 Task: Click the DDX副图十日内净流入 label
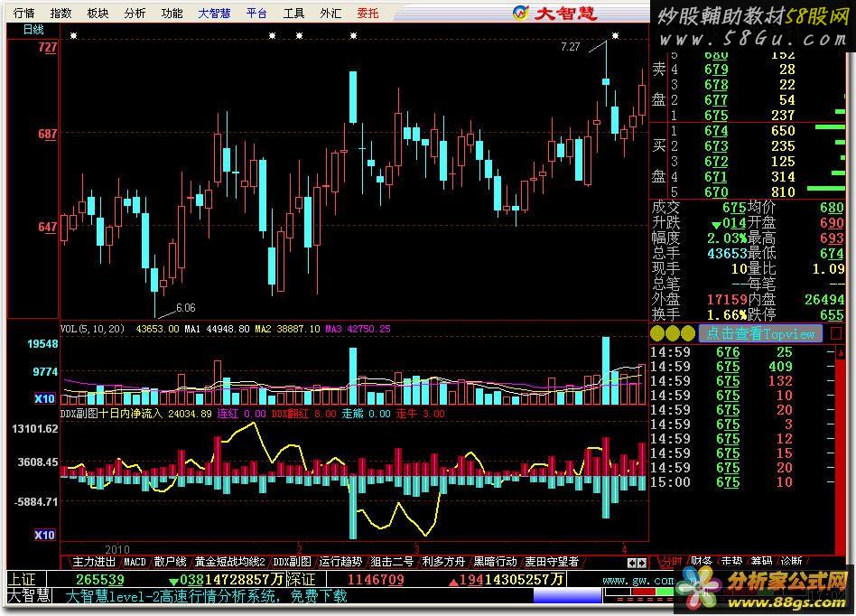click(x=111, y=414)
